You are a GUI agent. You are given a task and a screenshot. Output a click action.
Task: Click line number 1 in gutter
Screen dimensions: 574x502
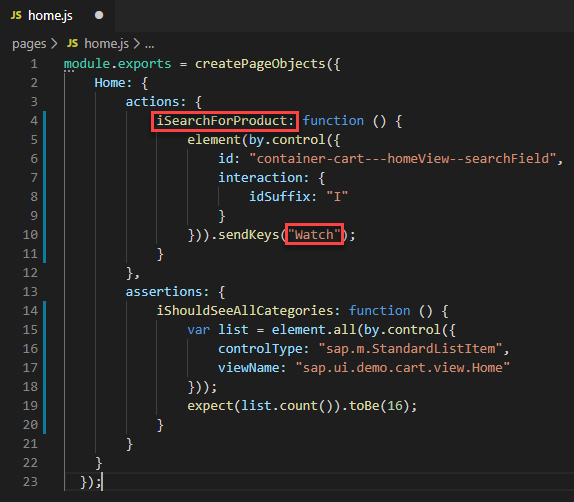(x=34, y=64)
